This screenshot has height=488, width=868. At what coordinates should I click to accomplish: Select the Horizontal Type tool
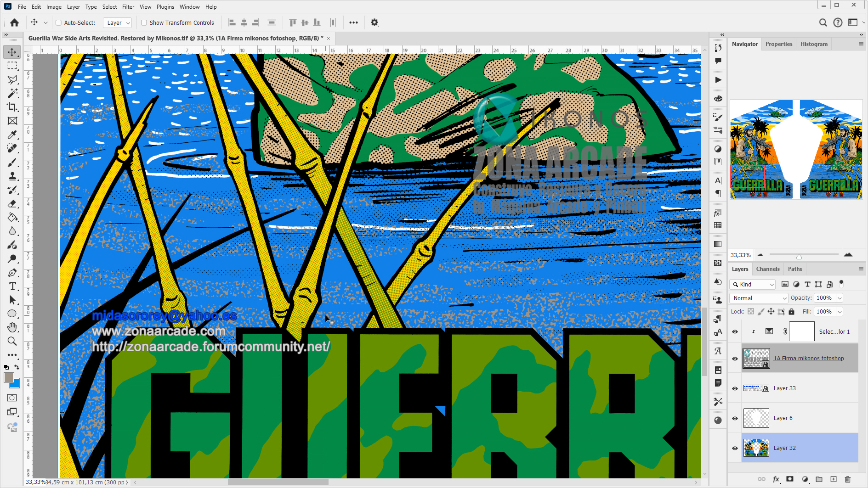click(12, 286)
